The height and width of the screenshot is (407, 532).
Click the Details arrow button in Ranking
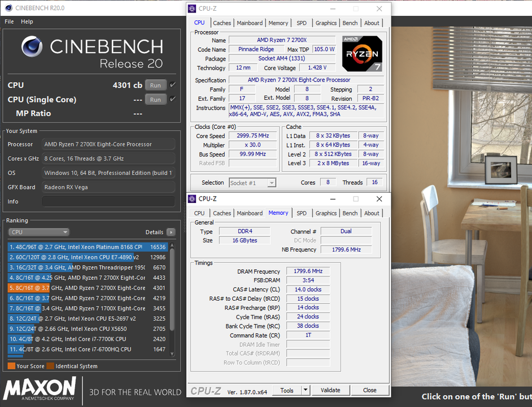click(x=171, y=232)
